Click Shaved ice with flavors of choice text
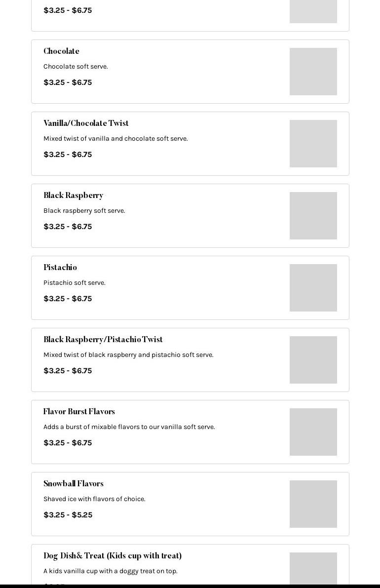 (x=94, y=499)
